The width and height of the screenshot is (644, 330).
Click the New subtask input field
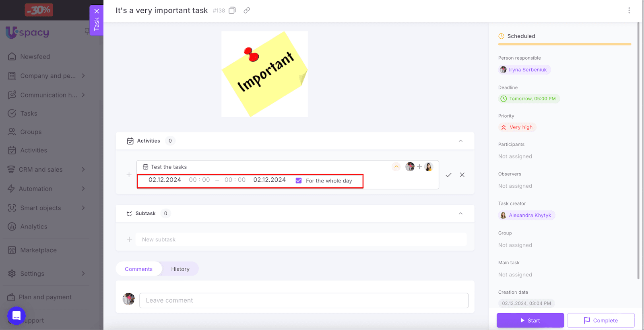(x=301, y=240)
